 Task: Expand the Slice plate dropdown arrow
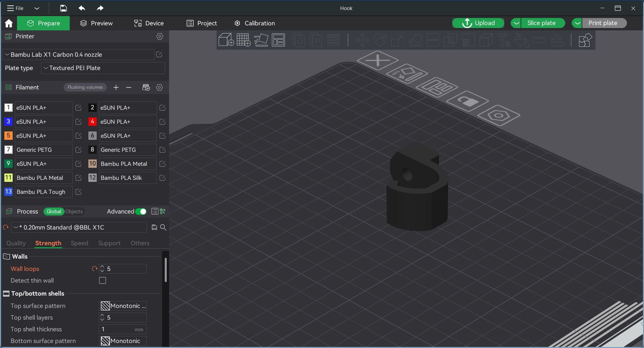(516, 23)
